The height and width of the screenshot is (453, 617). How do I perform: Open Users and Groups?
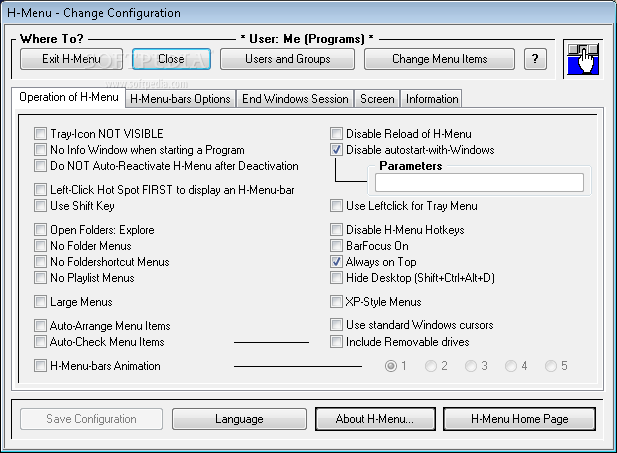point(288,59)
